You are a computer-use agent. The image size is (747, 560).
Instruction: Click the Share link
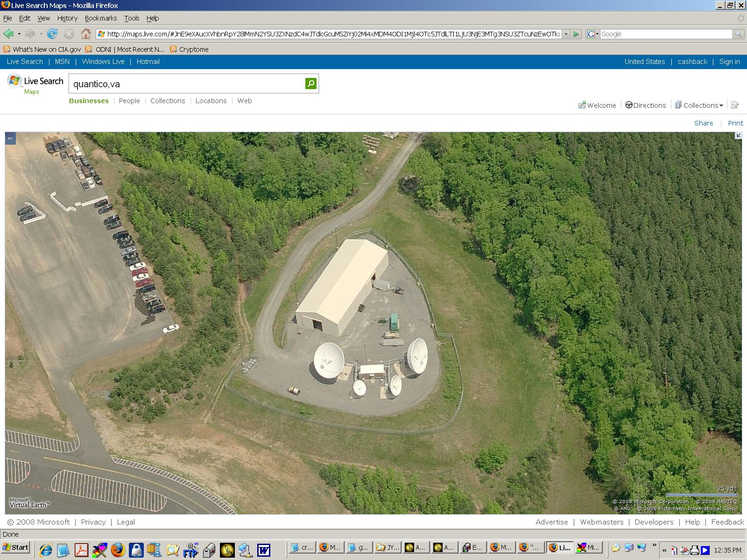pyautogui.click(x=703, y=123)
